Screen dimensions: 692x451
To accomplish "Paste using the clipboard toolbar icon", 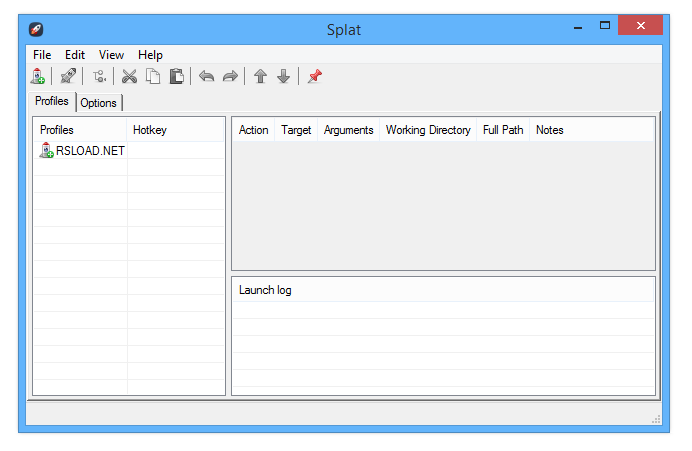I will pos(177,76).
